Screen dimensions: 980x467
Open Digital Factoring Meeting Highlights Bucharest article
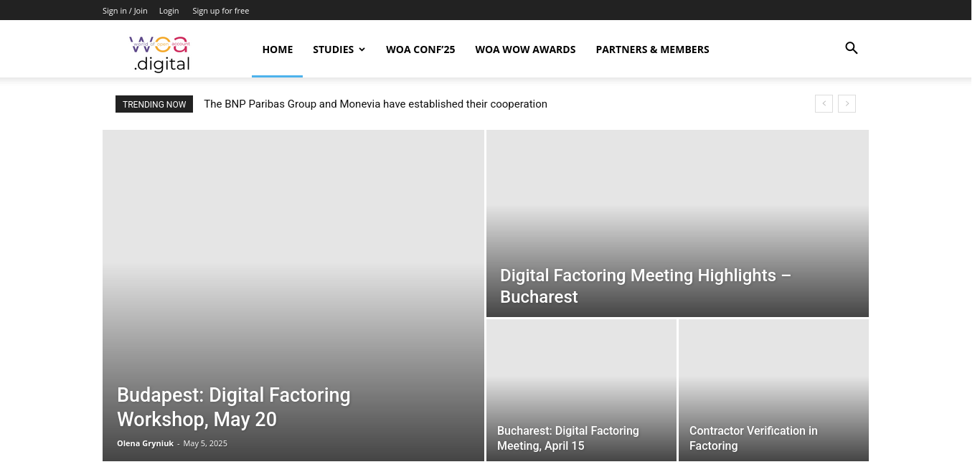tap(645, 286)
